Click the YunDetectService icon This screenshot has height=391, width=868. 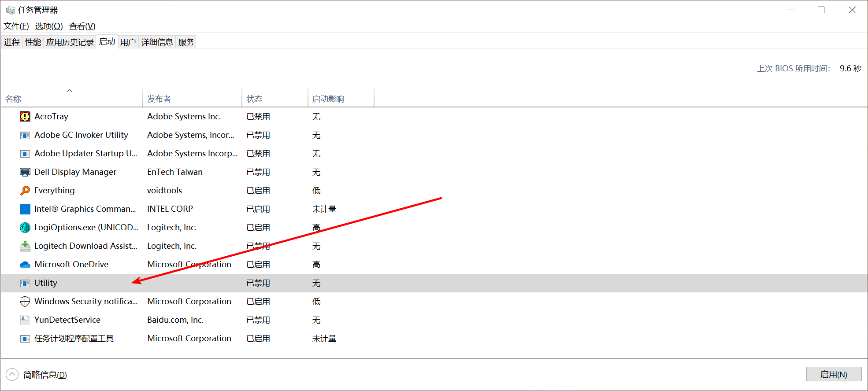[x=25, y=320]
